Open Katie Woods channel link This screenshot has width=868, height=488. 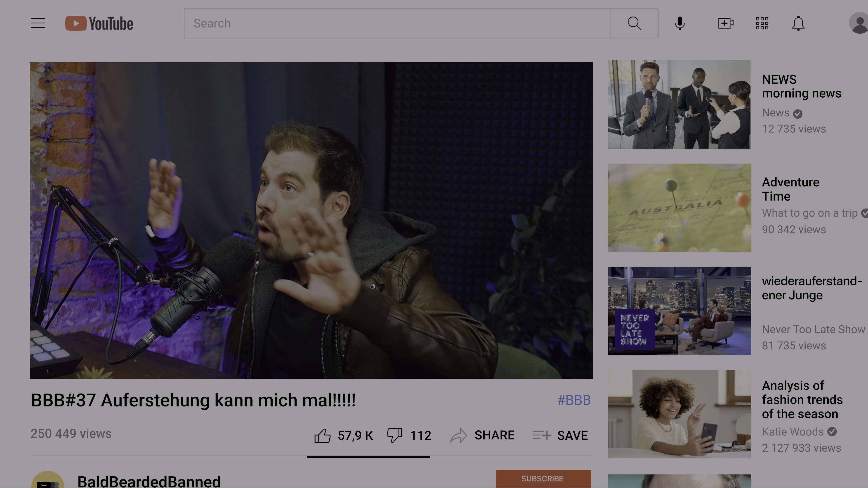(793, 432)
